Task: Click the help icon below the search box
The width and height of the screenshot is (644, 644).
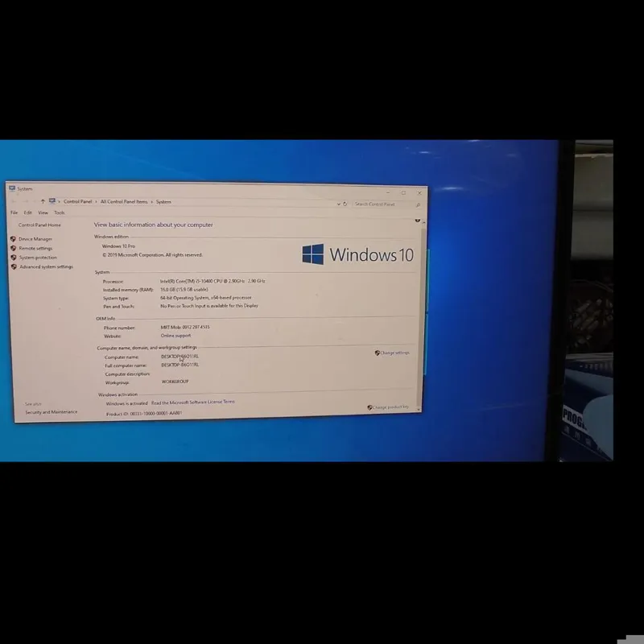Action: (x=418, y=220)
